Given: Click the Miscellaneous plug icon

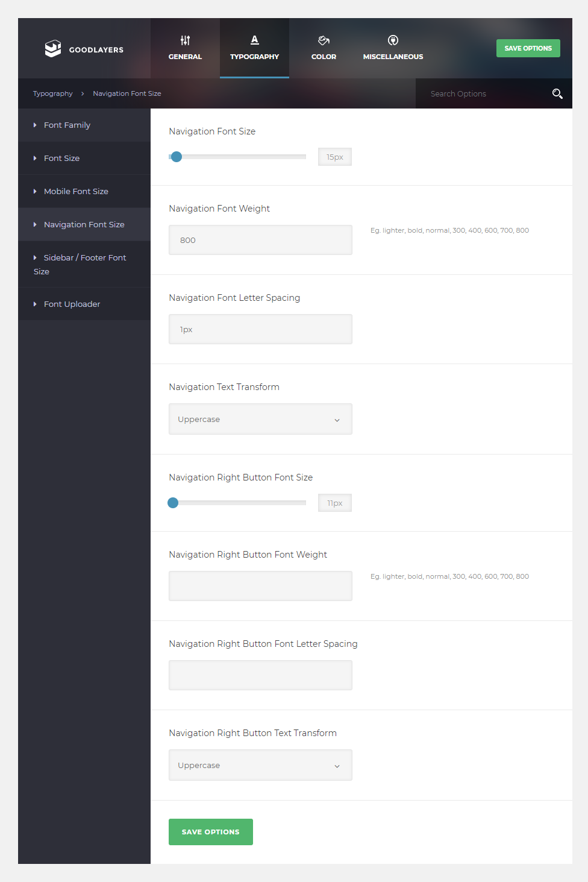Looking at the screenshot, I should [393, 40].
